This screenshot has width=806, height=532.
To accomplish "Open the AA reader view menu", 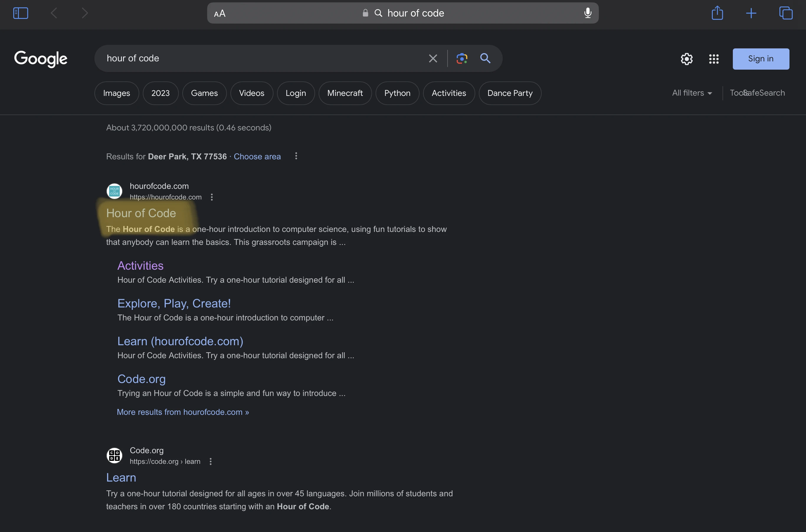I will tap(220, 14).
